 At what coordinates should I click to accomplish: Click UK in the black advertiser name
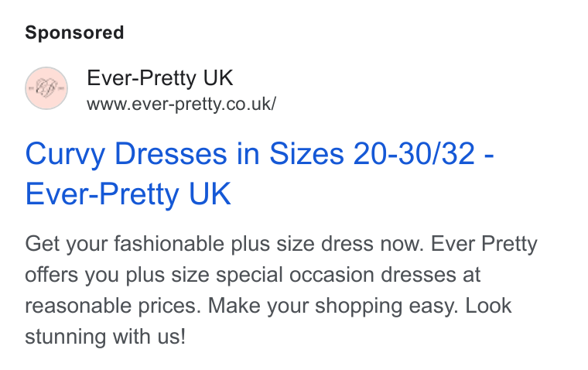click(218, 78)
